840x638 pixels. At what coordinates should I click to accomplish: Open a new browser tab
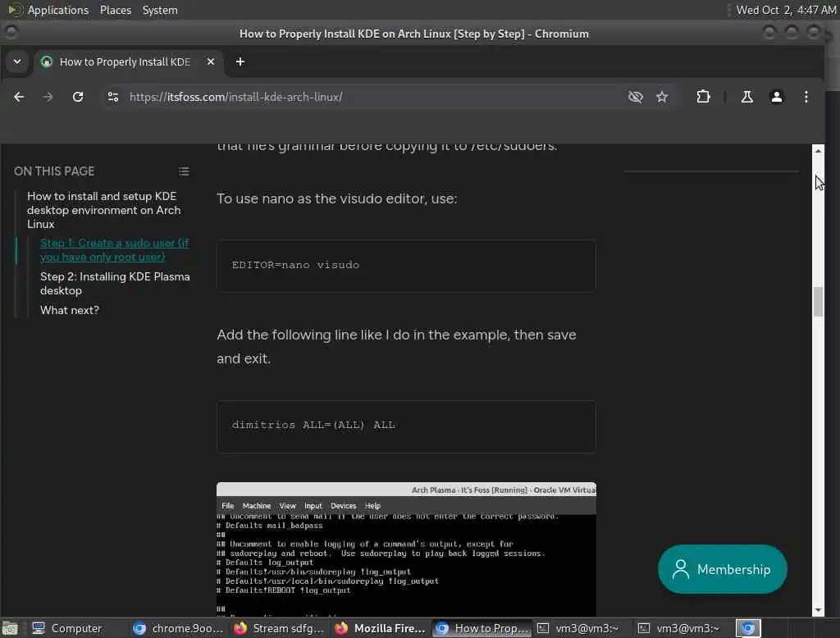240,62
